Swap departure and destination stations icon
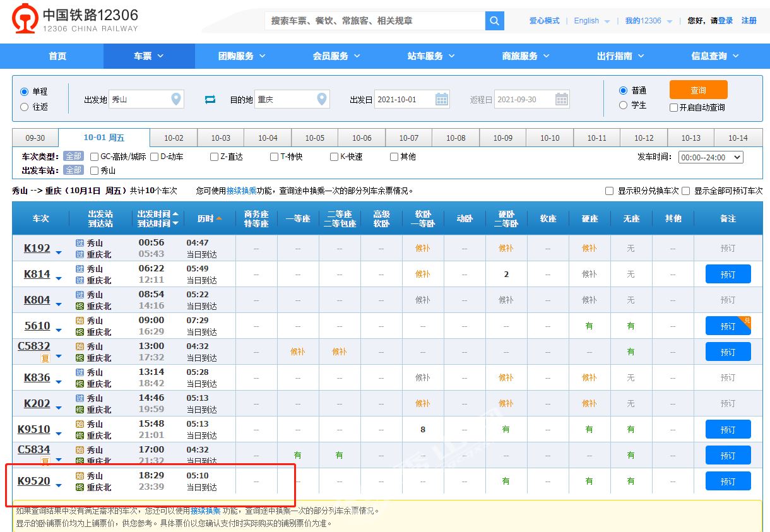The image size is (770, 532). [x=210, y=99]
